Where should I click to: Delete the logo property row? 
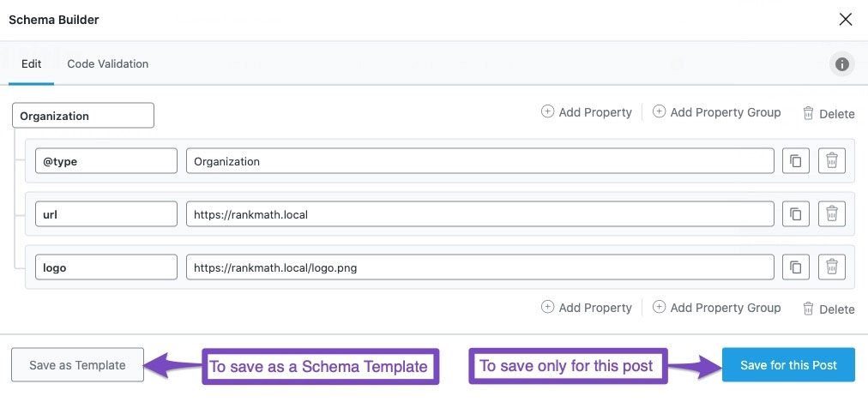pos(831,267)
